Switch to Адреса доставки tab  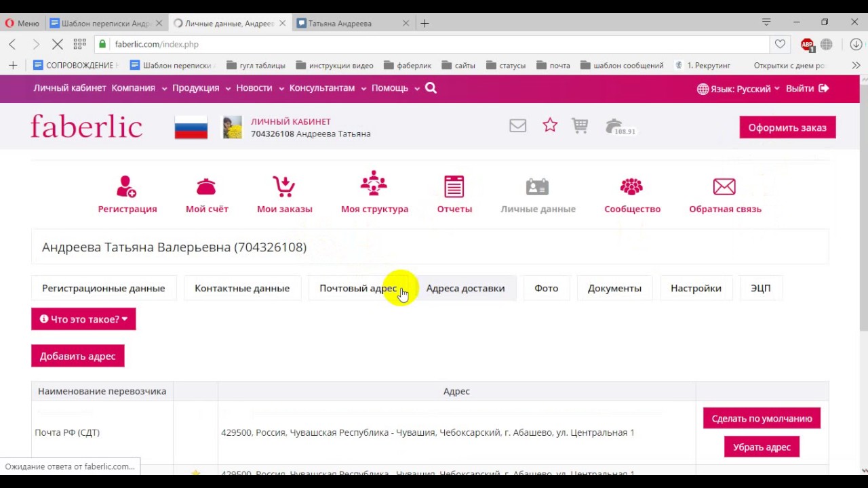(x=465, y=288)
